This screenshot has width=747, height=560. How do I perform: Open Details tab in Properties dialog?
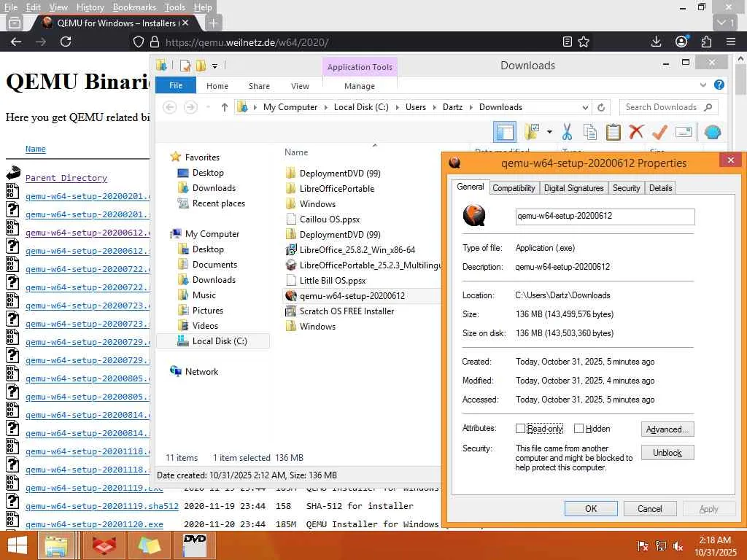coord(660,188)
